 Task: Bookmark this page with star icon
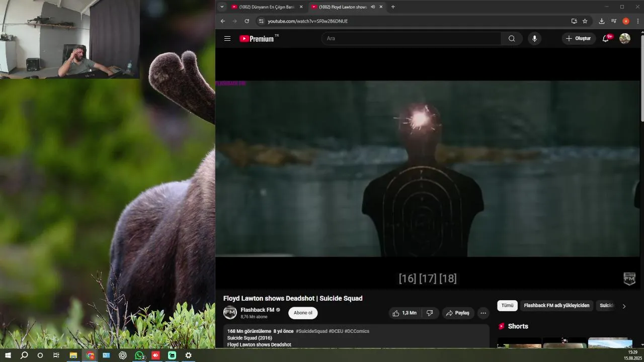click(x=585, y=21)
